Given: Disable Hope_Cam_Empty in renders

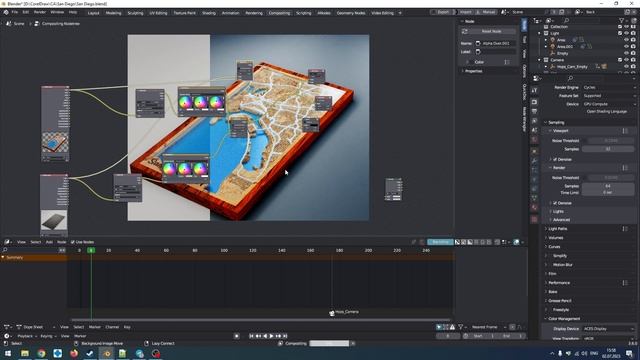Looking at the screenshot, I should 633,67.
